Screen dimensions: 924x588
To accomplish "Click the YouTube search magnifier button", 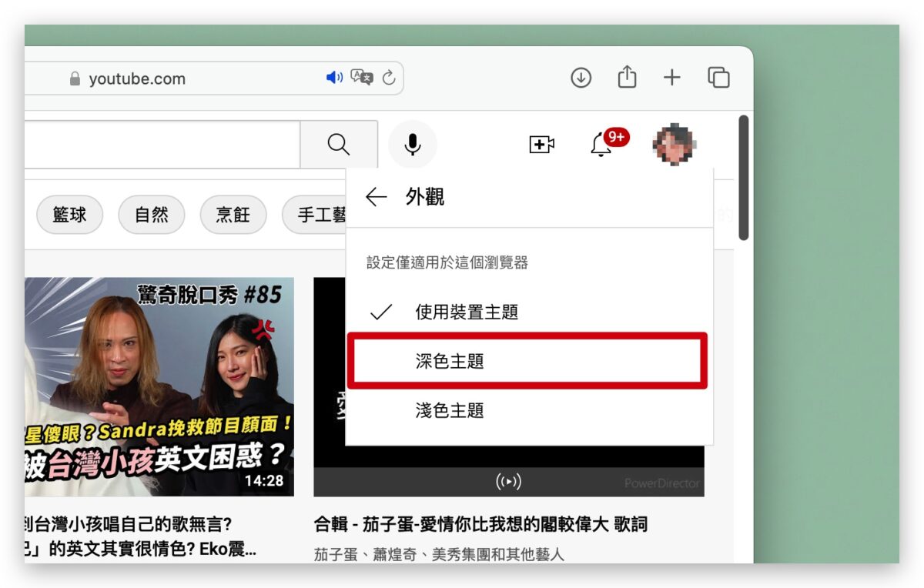I will (x=339, y=144).
